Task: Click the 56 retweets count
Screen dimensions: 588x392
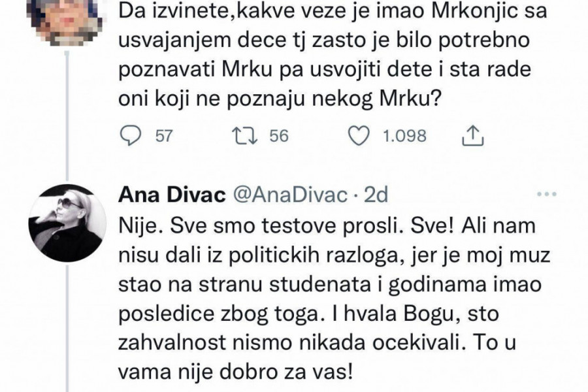Action: pyautogui.click(x=279, y=136)
